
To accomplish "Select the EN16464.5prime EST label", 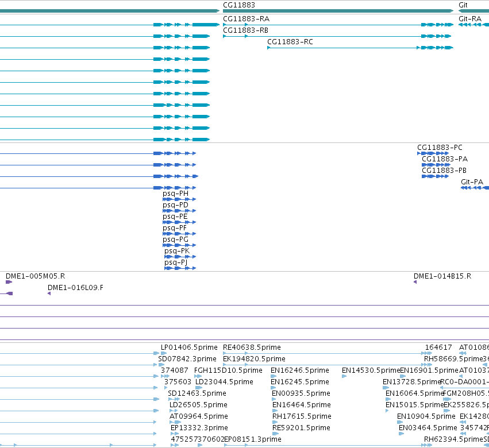I will click(302, 405).
